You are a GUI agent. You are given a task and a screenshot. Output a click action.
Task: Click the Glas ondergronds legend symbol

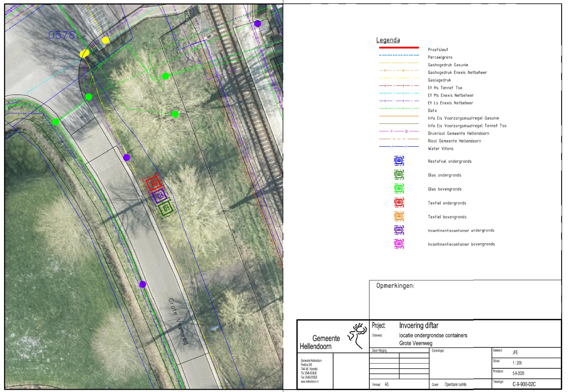[399, 175]
